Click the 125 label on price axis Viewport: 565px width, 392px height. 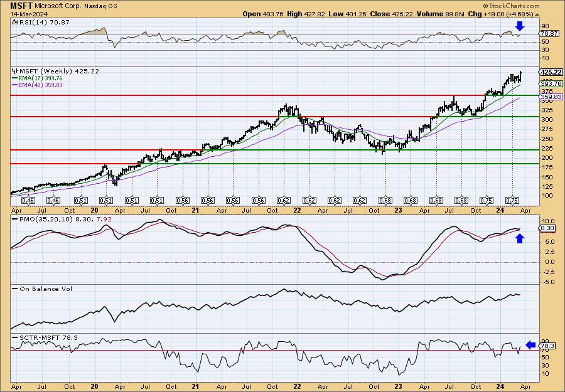pos(547,186)
